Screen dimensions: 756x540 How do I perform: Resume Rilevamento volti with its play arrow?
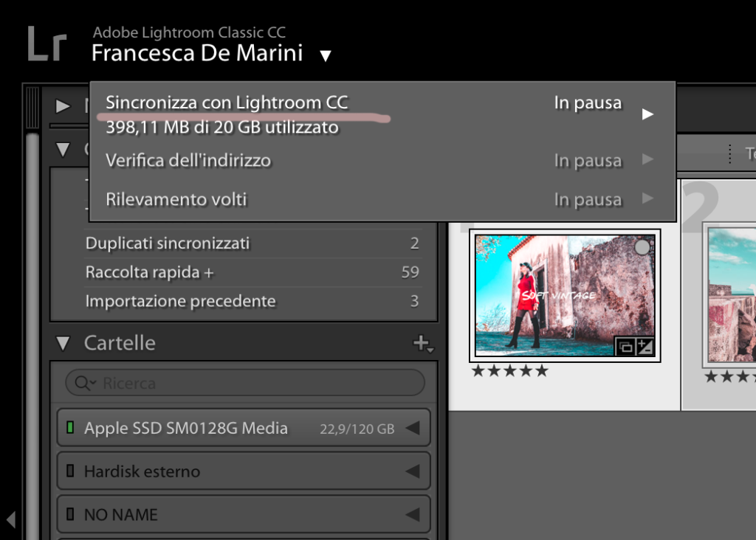click(647, 198)
